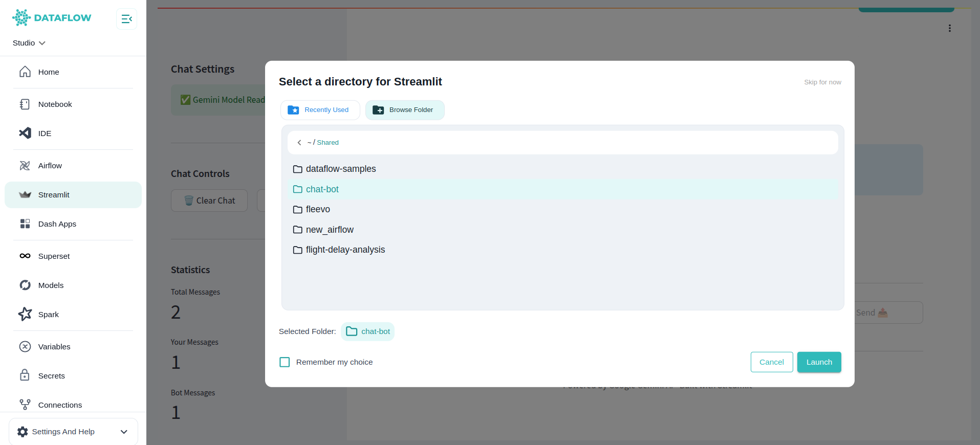Open the IDE icon in sidebar
The image size is (980, 445).
[25, 133]
